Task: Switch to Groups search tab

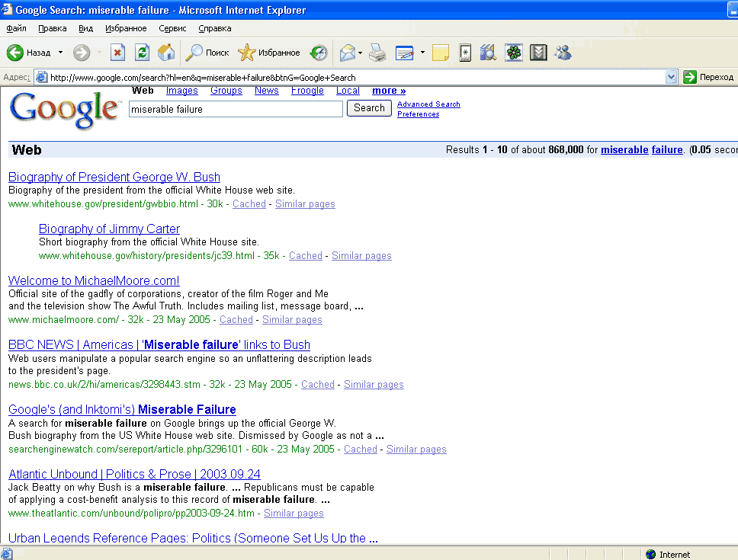Action: point(226,91)
